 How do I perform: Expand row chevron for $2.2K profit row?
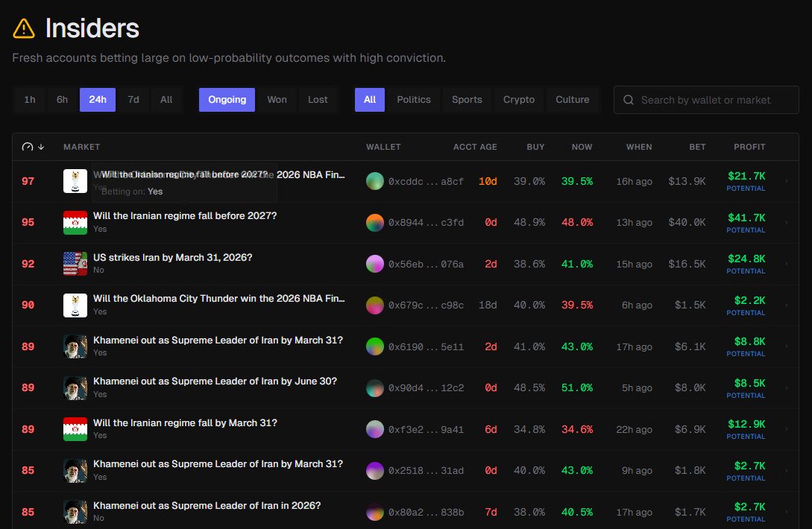[787, 305]
